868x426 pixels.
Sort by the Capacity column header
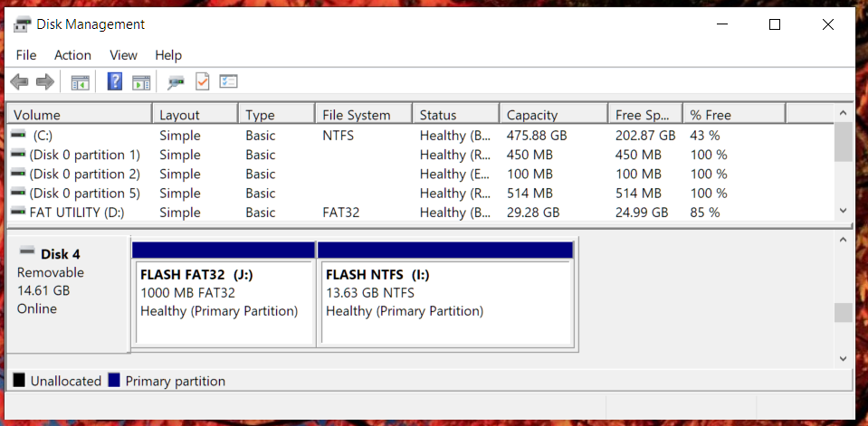[x=553, y=115]
